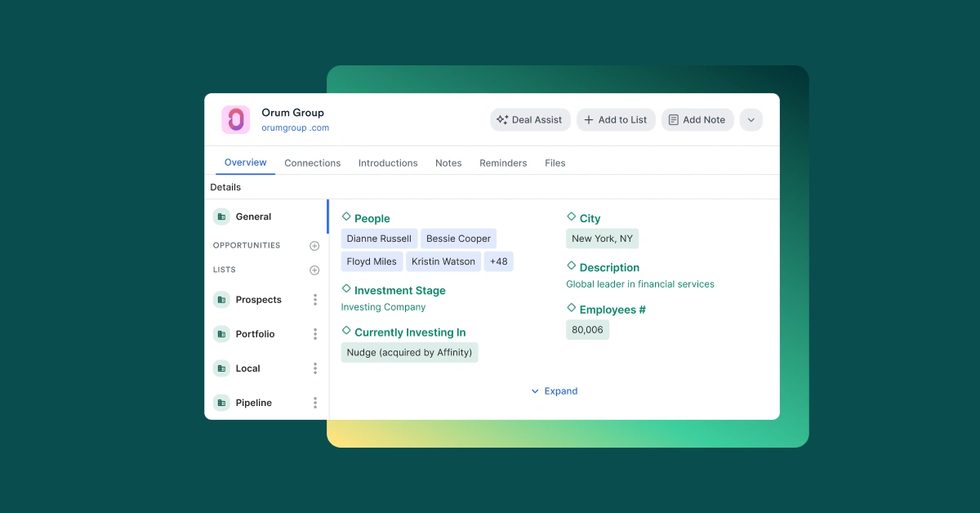Click the Deal Assist sparkle icon
The width and height of the screenshot is (980, 513).
click(502, 120)
